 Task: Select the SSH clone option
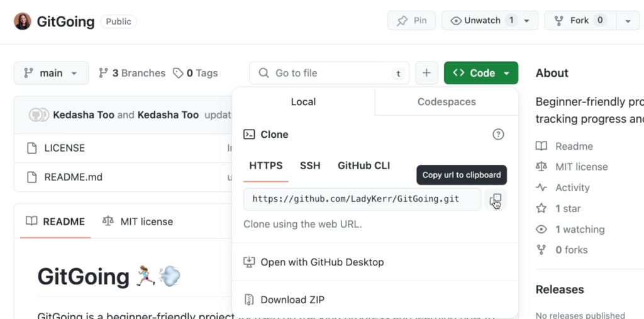[x=310, y=165]
